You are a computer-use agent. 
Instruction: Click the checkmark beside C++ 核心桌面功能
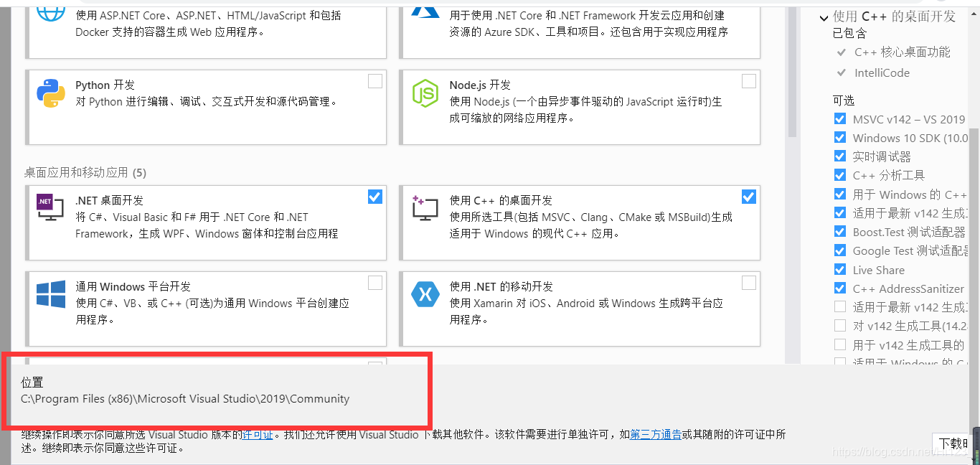[841, 52]
